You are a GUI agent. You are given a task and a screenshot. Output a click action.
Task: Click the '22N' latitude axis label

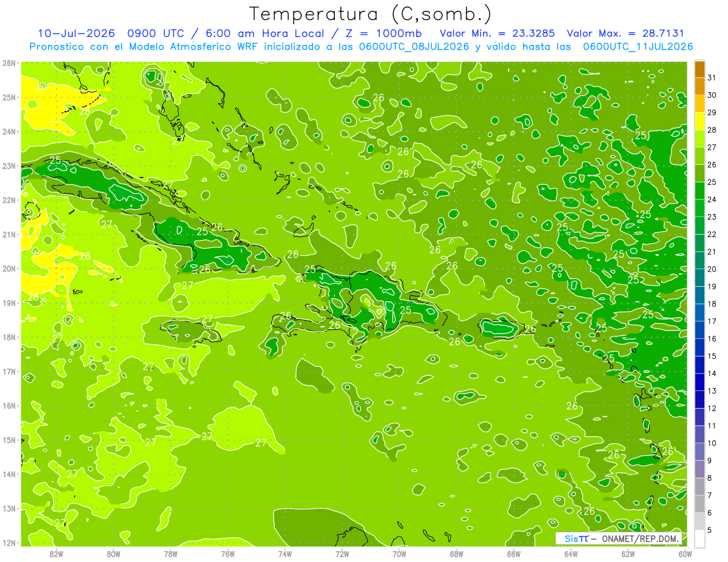(x=9, y=200)
